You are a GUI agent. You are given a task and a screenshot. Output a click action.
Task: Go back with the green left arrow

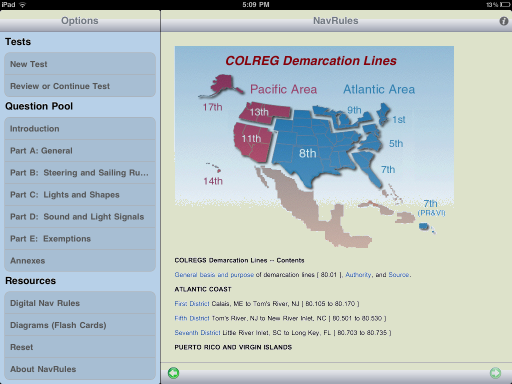pyautogui.click(x=173, y=373)
